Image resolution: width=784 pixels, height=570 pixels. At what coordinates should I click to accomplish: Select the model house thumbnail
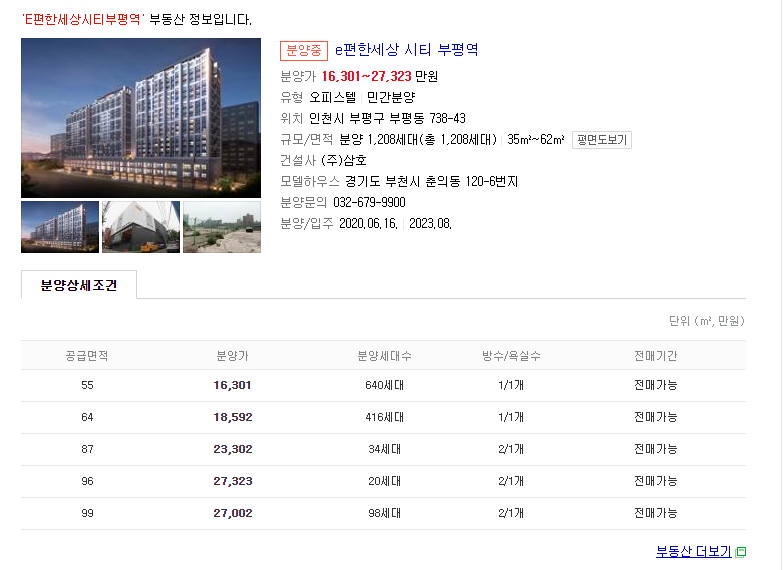[141, 227]
